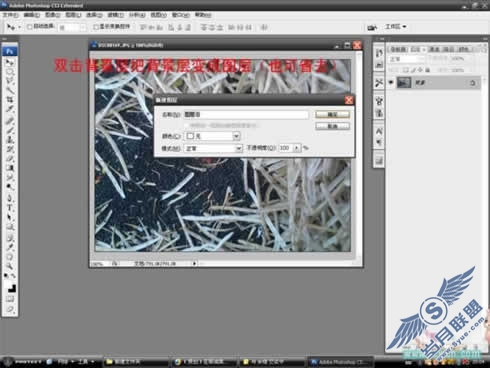Viewport: 490px width, 368px height.
Task: Select the Lasso tool in the toolbox
Action: (x=10, y=81)
